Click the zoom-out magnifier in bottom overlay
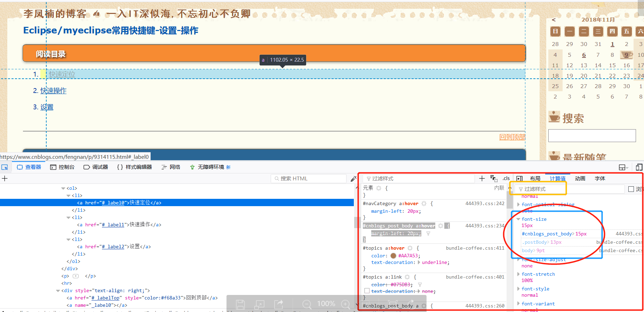Viewport: 644px width, 312px height. [307, 304]
